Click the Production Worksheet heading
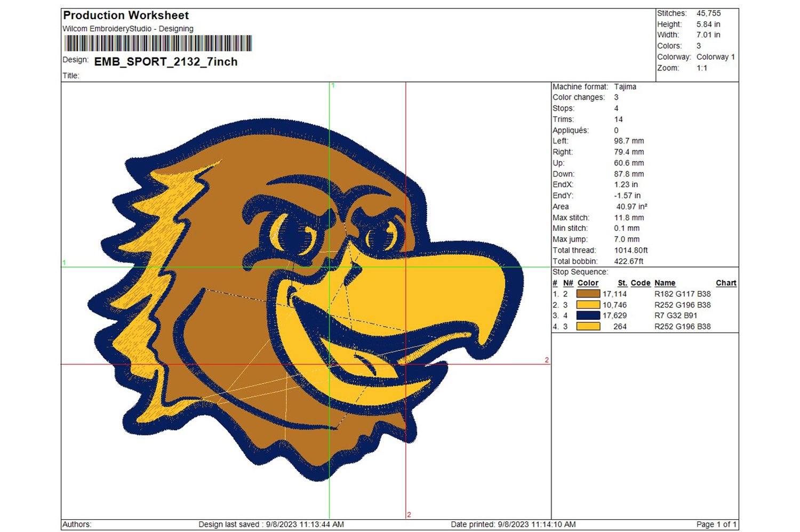 (126, 15)
